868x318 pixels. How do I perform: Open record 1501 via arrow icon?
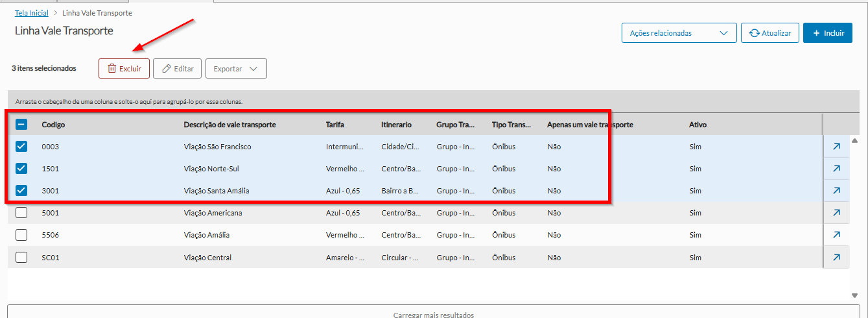point(836,169)
